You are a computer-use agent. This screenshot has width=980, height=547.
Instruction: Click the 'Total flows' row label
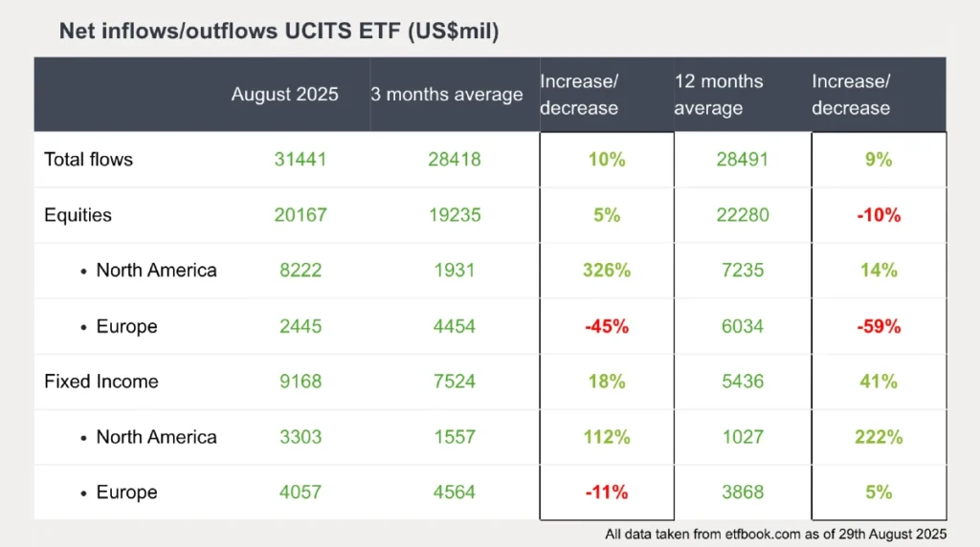point(88,160)
